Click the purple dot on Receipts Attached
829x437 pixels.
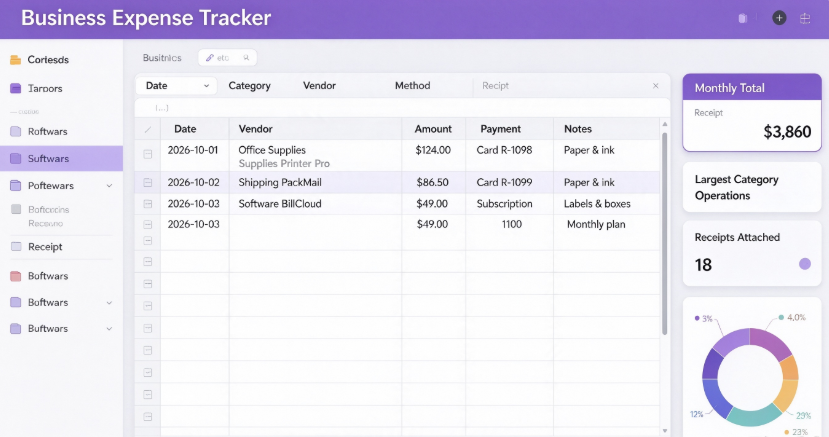[x=805, y=264]
